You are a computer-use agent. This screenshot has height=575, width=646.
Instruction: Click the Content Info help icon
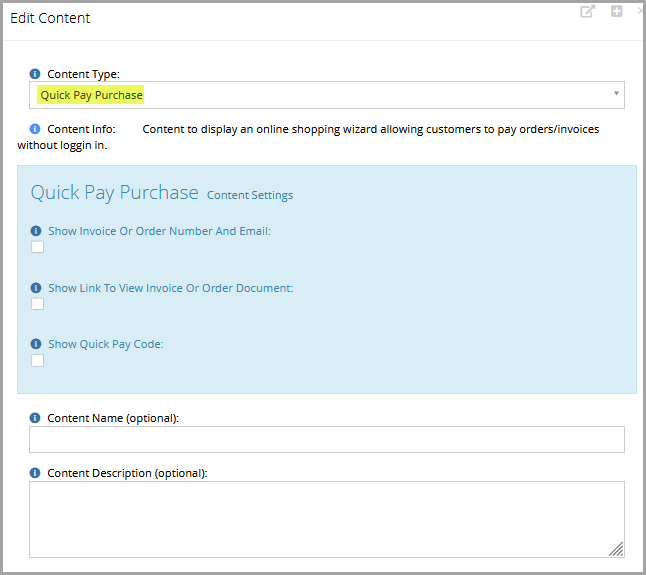[x=35, y=129]
